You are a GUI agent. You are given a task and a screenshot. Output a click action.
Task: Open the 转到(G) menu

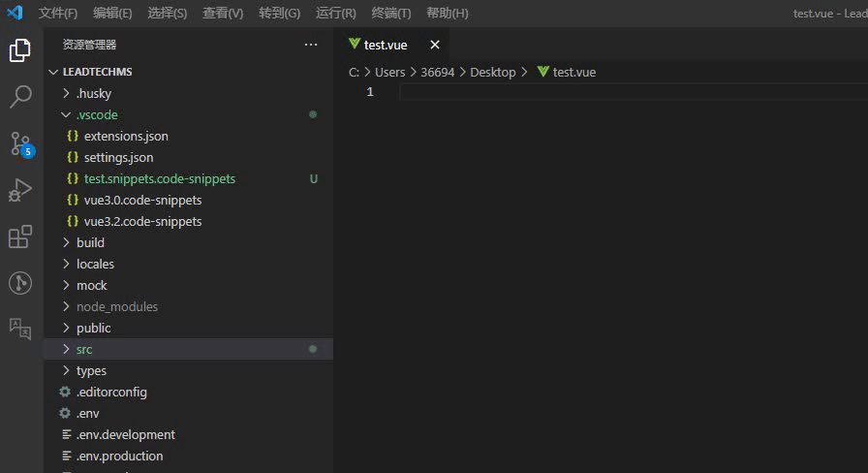click(280, 13)
